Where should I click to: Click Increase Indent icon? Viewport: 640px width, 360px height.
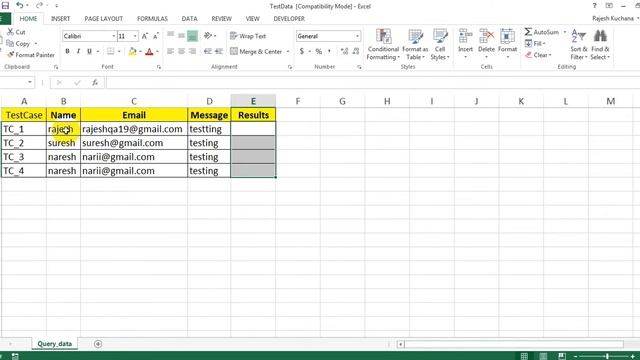coord(219,51)
